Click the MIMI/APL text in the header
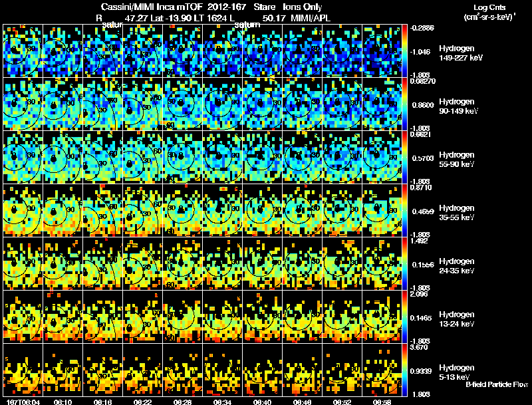The width and height of the screenshot is (532, 405). (311, 18)
